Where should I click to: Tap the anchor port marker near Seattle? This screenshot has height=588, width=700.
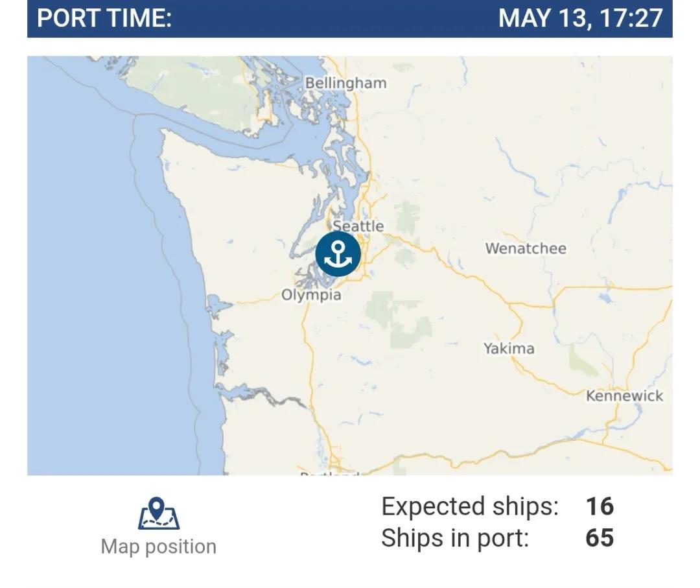pos(338,254)
